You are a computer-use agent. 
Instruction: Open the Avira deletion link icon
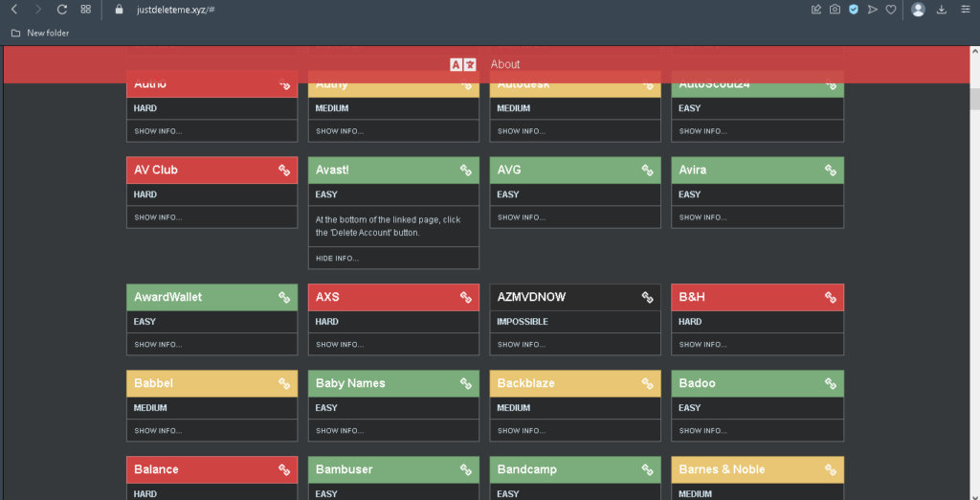tap(831, 170)
